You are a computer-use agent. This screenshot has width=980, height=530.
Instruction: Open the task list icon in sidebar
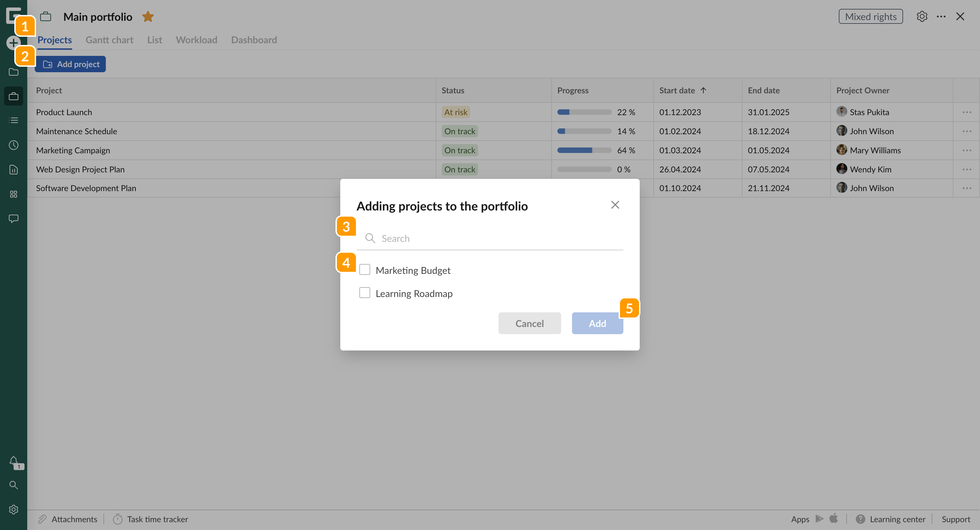(x=13, y=120)
